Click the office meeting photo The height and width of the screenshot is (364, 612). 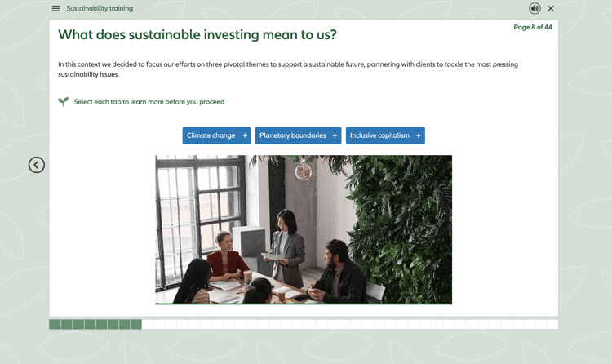coord(304,229)
